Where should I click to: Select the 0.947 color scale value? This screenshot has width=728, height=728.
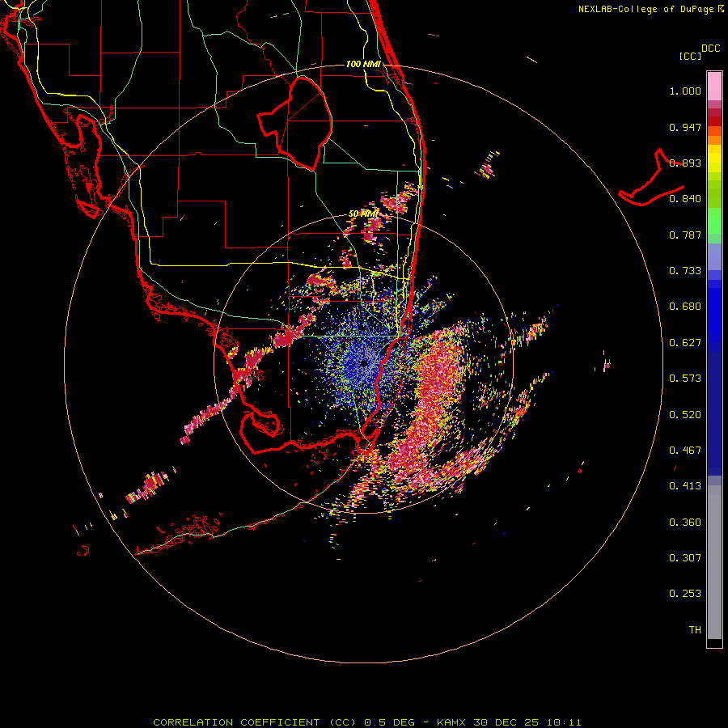(685, 127)
